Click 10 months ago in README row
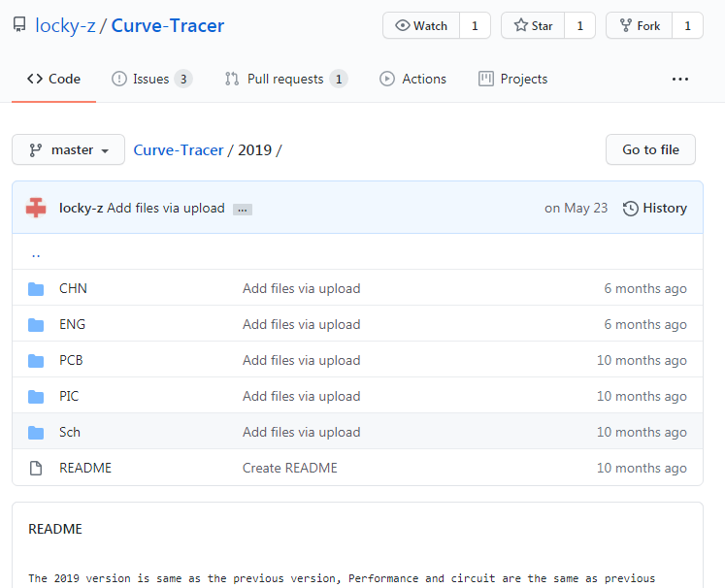The height and width of the screenshot is (588, 725). tap(642, 468)
